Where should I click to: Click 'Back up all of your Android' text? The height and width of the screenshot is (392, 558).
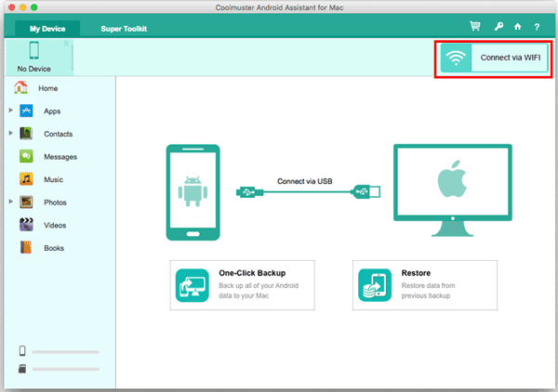coord(259,285)
